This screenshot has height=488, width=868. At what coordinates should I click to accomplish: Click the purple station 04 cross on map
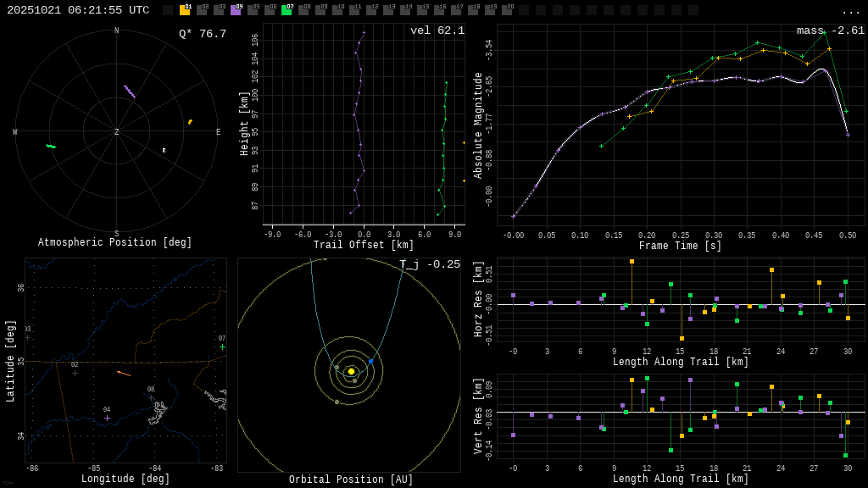pyautogui.click(x=107, y=418)
